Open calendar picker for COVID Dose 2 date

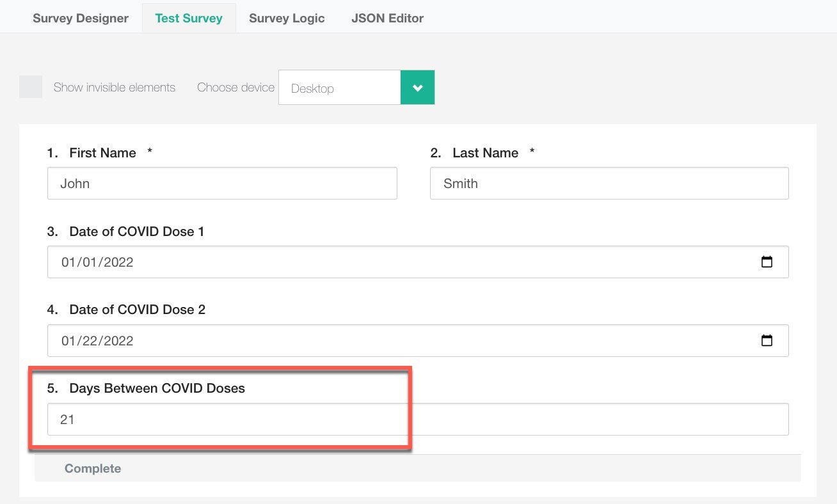click(766, 341)
